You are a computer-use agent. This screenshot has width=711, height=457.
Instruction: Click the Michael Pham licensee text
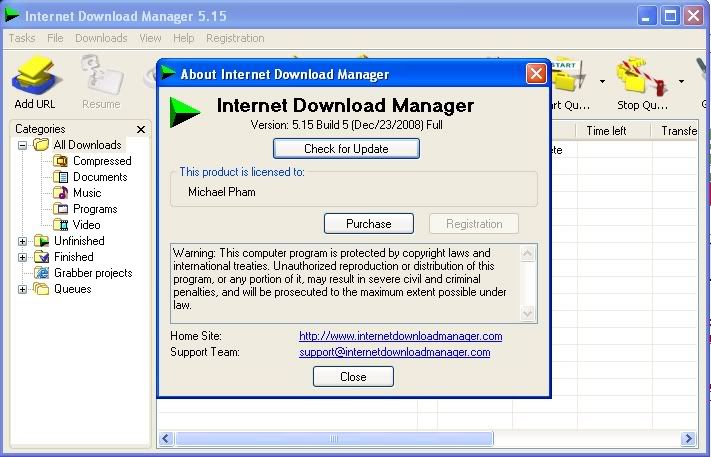point(222,192)
